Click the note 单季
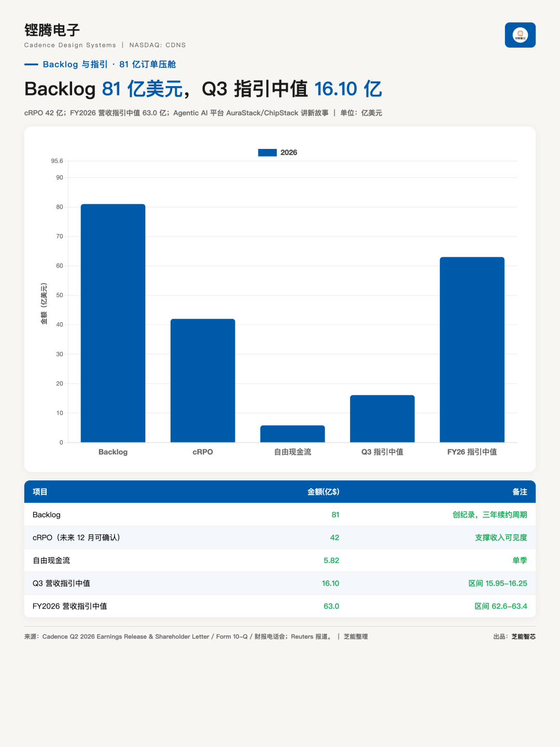 point(520,560)
